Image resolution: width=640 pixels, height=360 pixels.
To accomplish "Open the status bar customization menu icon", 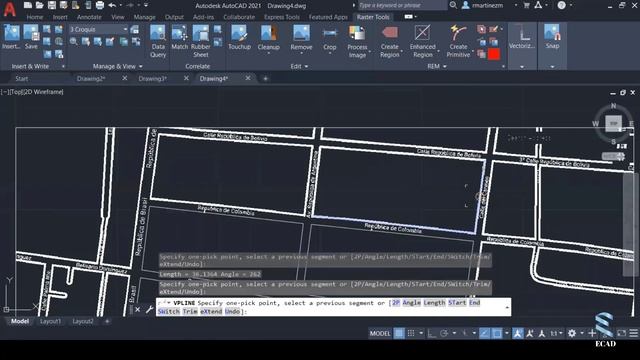I will coord(633,333).
